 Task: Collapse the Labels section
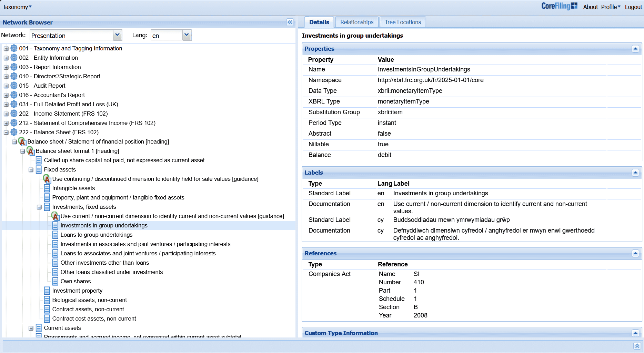coord(635,173)
